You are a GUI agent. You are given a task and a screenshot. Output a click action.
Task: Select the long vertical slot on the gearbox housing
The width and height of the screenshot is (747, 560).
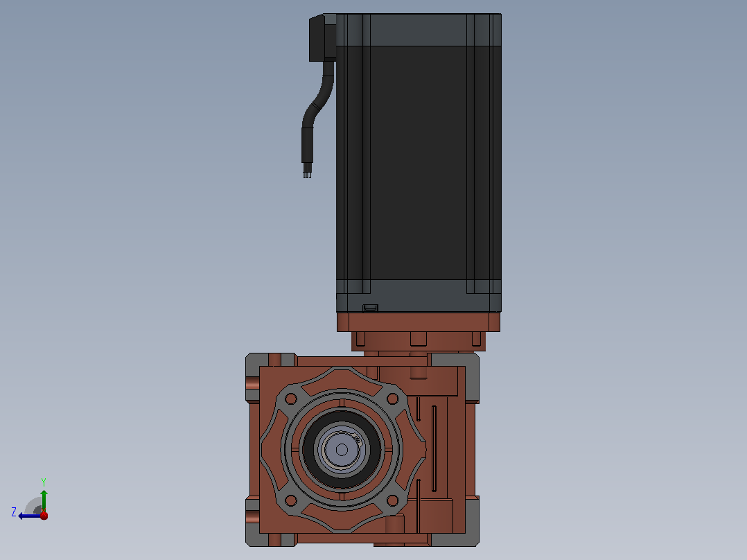coord(434,449)
